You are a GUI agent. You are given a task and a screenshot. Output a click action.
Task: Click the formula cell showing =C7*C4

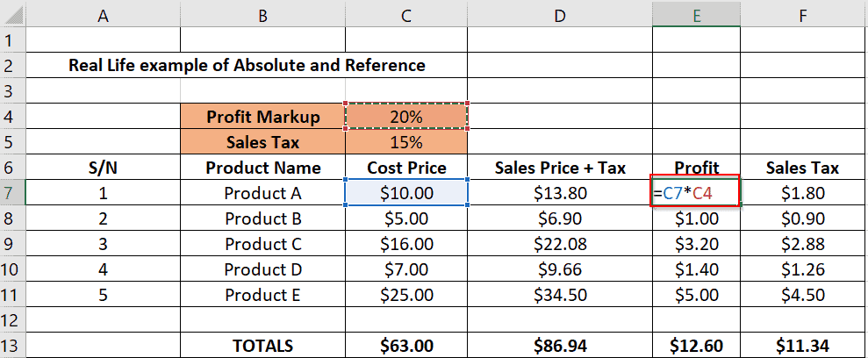point(696,193)
